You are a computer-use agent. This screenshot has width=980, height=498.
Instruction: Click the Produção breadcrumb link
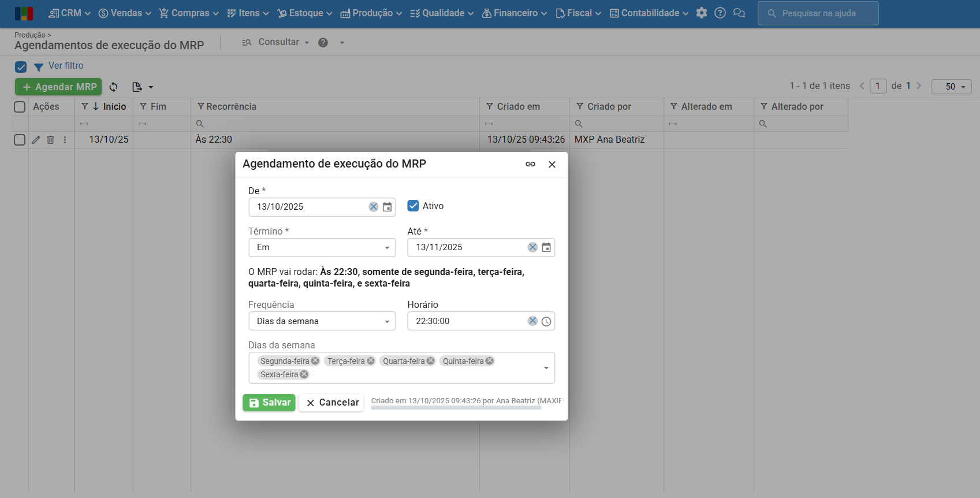tap(30, 35)
